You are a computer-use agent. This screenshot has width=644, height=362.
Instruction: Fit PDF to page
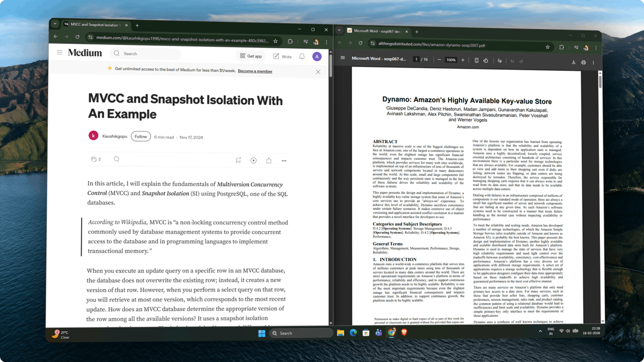477,61
